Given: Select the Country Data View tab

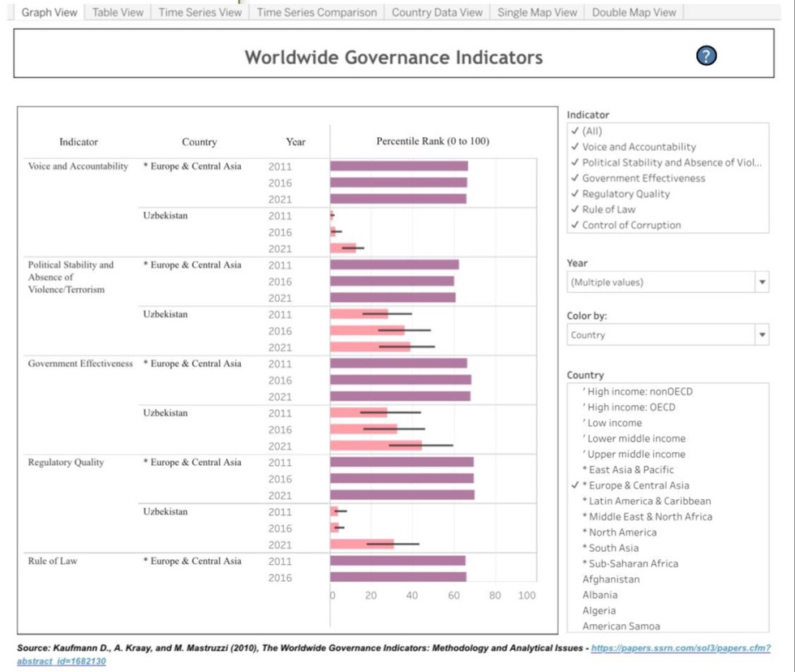Looking at the screenshot, I should point(436,12).
